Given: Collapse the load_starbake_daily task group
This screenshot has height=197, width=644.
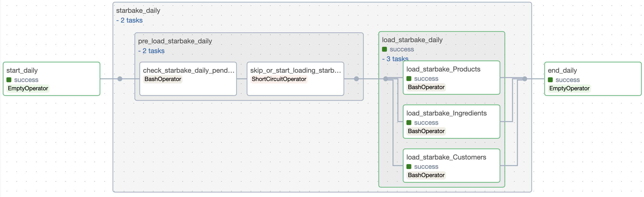Looking at the screenshot, I should pos(395,59).
